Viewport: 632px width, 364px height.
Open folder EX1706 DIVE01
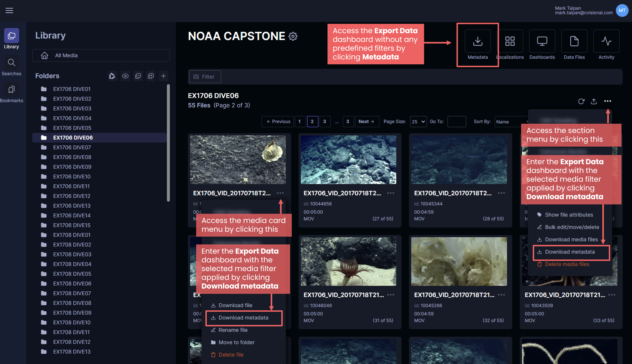(99, 89)
